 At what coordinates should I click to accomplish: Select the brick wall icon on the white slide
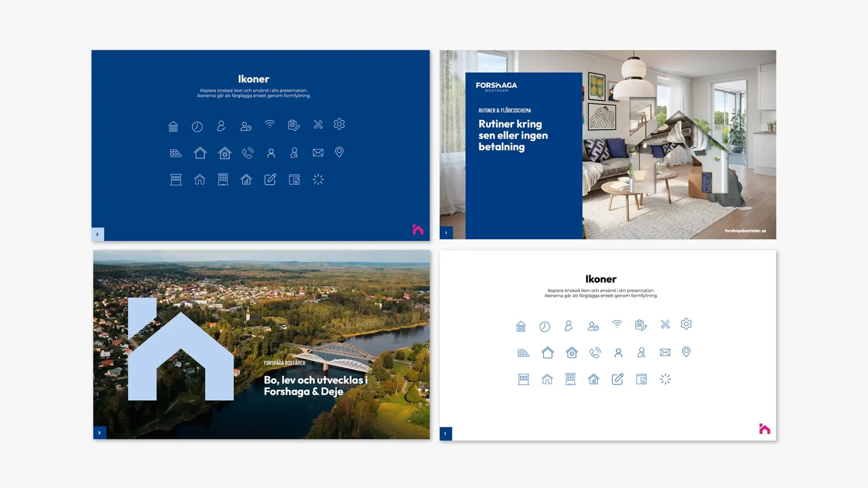pyautogui.click(x=524, y=353)
